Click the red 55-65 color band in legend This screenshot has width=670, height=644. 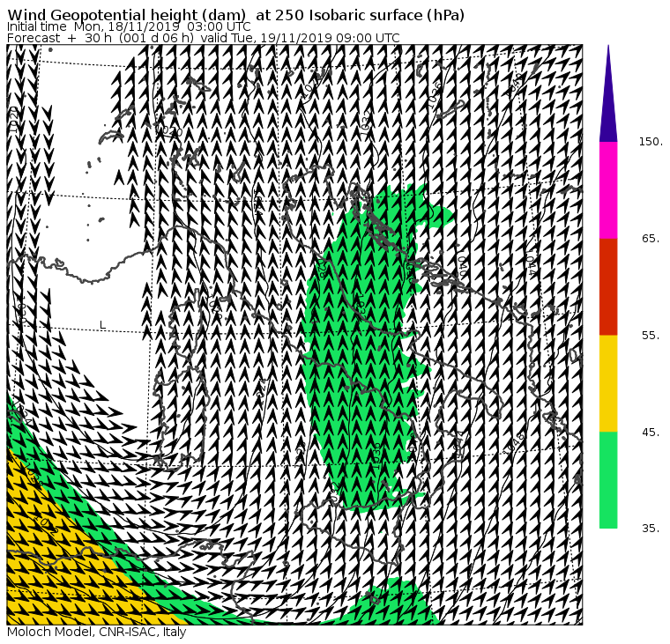tap(608, 286)
